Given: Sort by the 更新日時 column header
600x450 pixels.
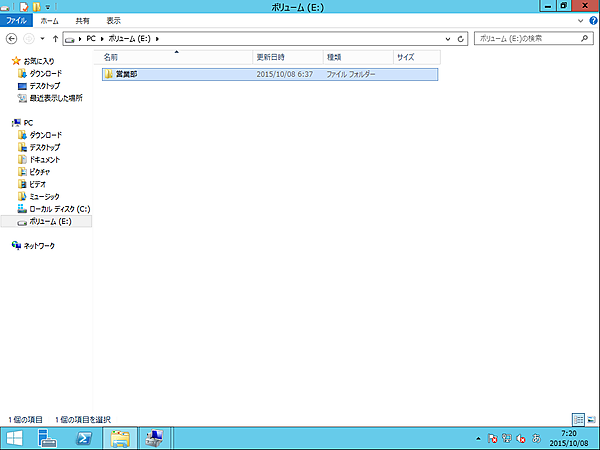Looking at the screenshot, I should [288, 57].
